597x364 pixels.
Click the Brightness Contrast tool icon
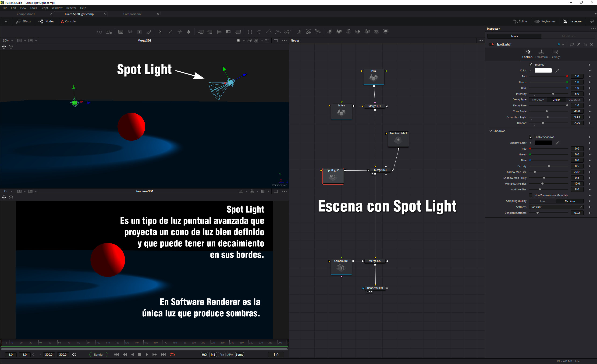(x=180, y=32)
